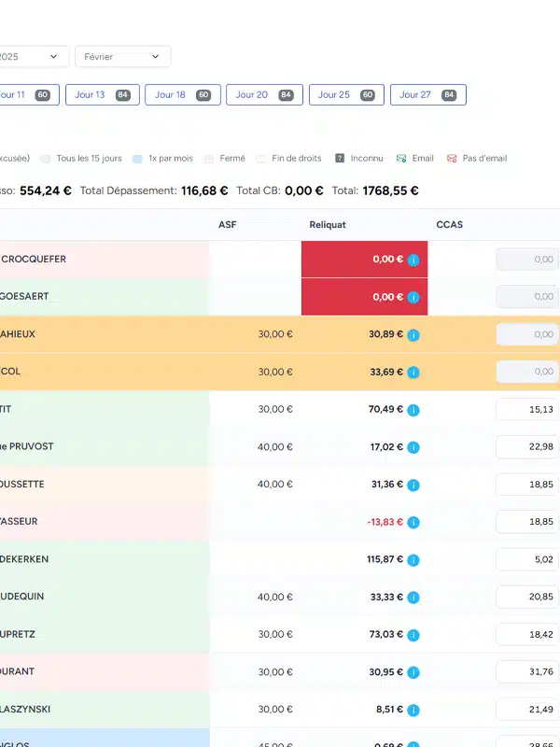560x747 pixels.
Task: Click the Tous les 15 jours legend swatch
Action: (x=45, y=159)
